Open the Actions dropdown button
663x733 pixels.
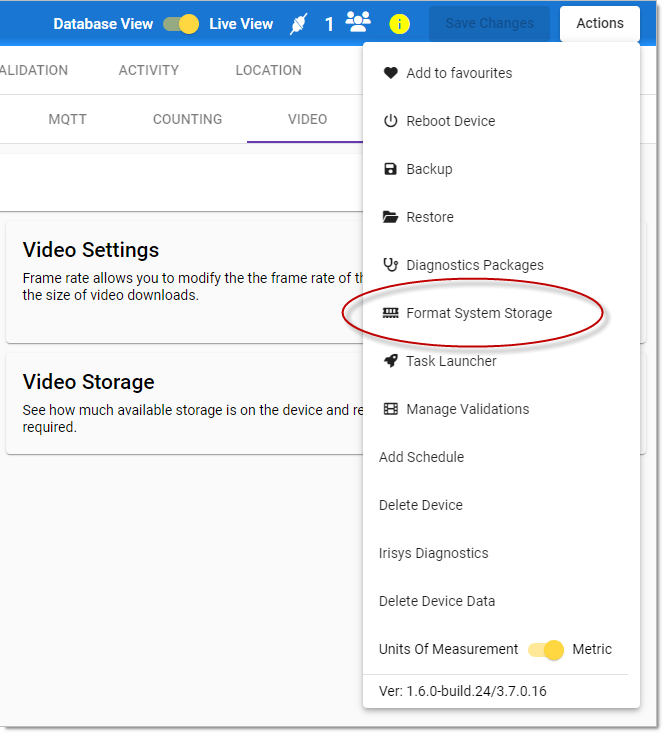599,23
